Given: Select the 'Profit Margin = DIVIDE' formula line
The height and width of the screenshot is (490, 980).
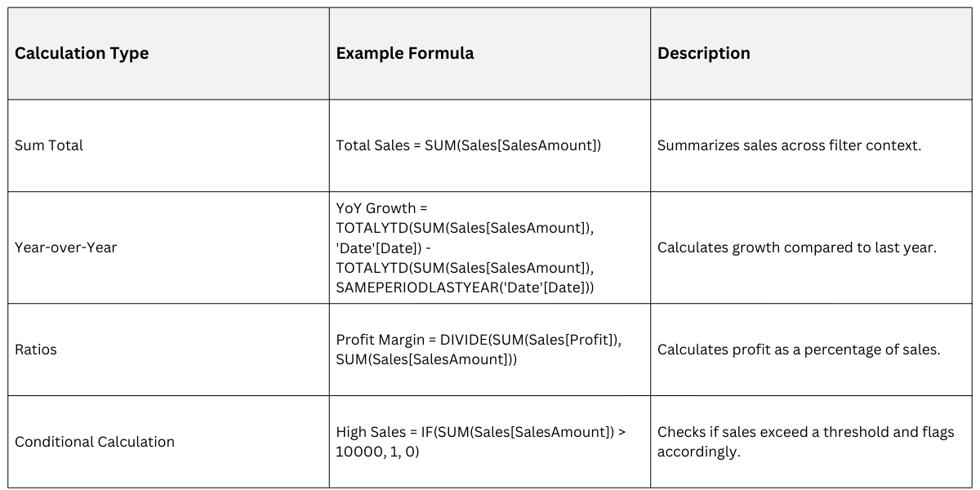Looking at the screenshot, I should (479, 339).
